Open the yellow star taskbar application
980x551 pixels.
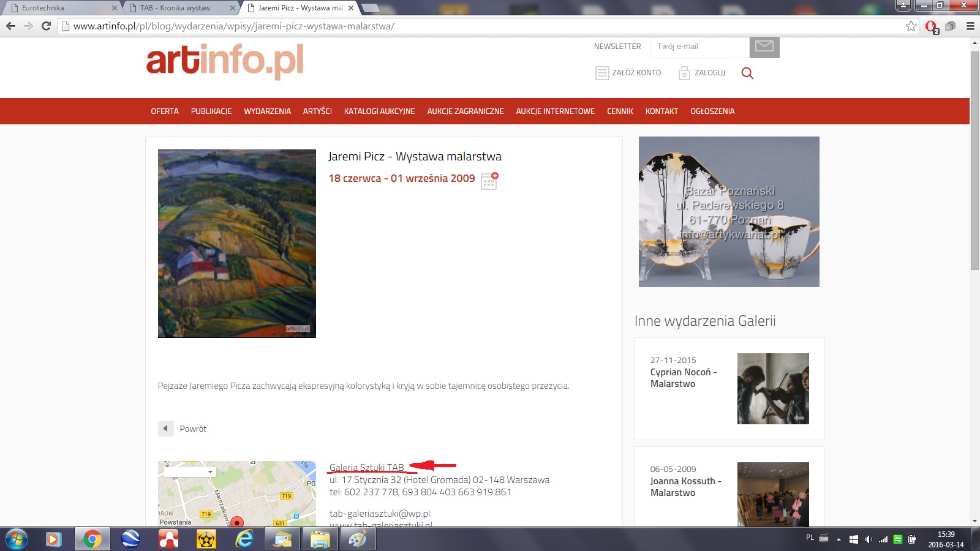click(206, 539)
